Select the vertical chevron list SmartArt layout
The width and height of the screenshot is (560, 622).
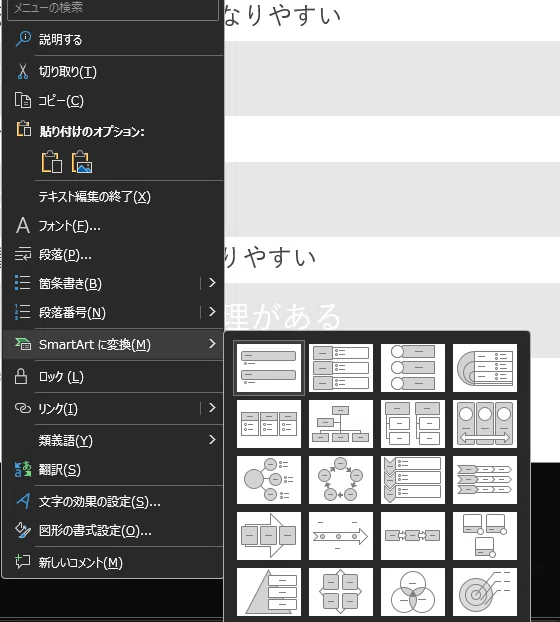(413, 480)
